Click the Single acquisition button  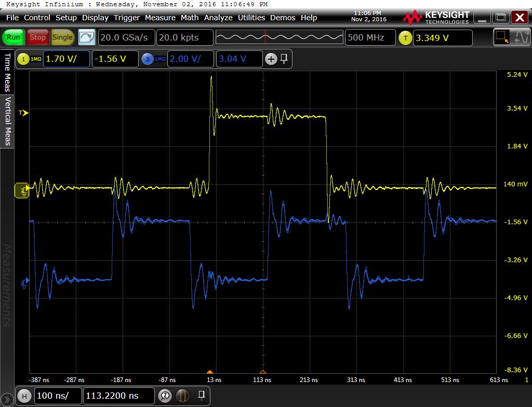click(62, 37)
